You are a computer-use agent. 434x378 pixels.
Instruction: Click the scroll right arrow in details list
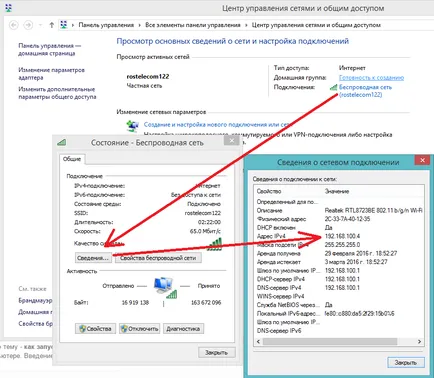419,342
